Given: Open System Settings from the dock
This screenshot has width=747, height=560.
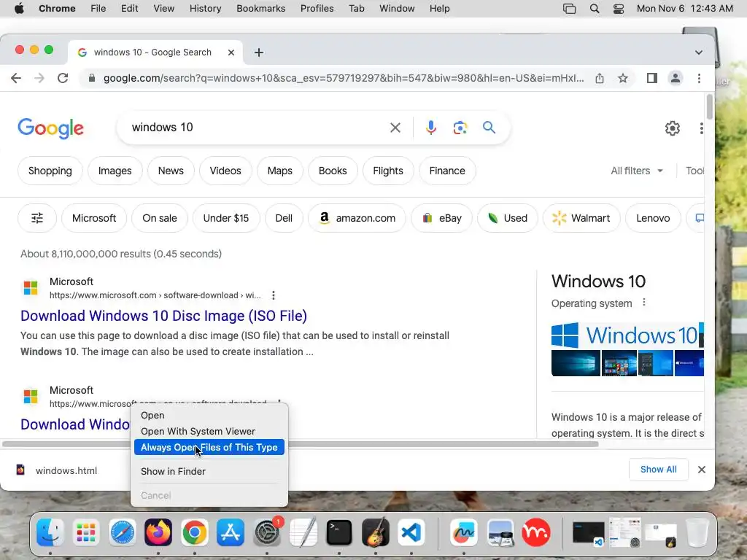Looking at the screenshot, I should click(267, 532).
